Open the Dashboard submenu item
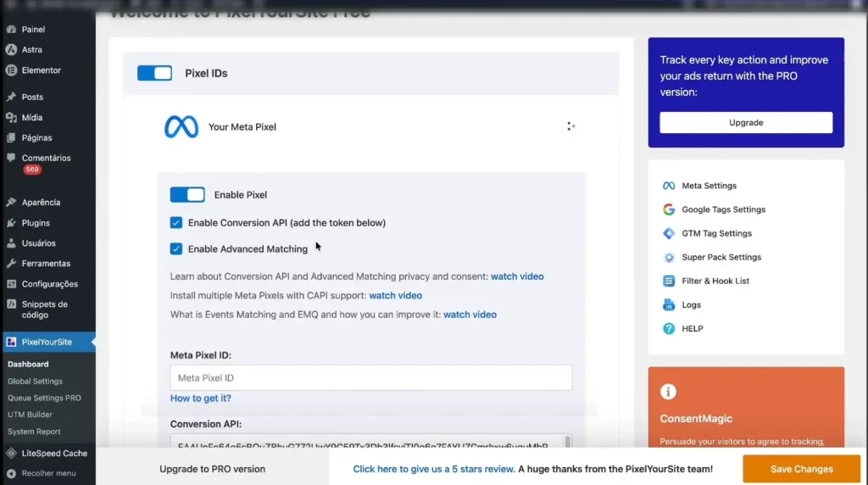 (28, 365)
